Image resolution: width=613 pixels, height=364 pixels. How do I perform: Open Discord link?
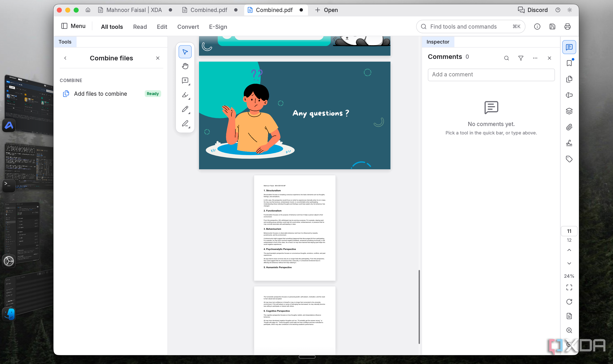click(533, 10)
